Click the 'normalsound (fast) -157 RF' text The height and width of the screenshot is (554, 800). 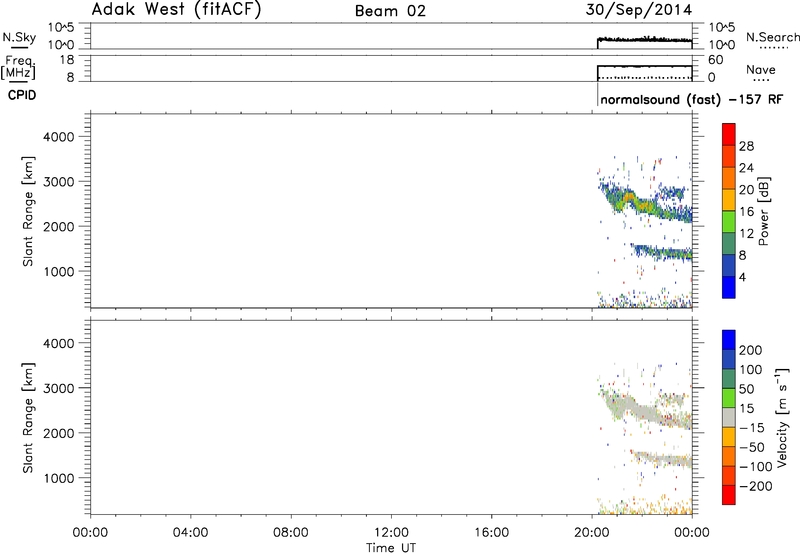691,99
